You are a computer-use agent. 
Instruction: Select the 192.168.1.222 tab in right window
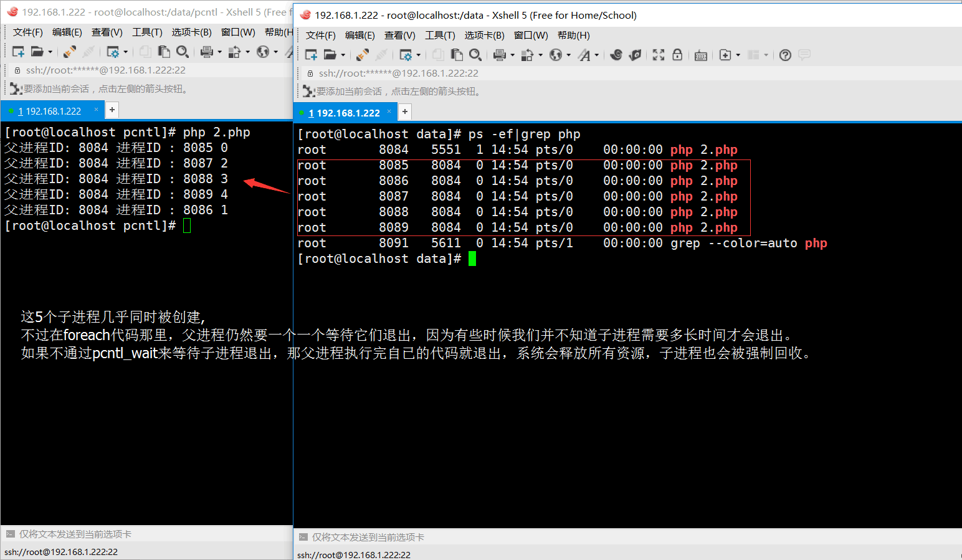[x=348, y=113]
